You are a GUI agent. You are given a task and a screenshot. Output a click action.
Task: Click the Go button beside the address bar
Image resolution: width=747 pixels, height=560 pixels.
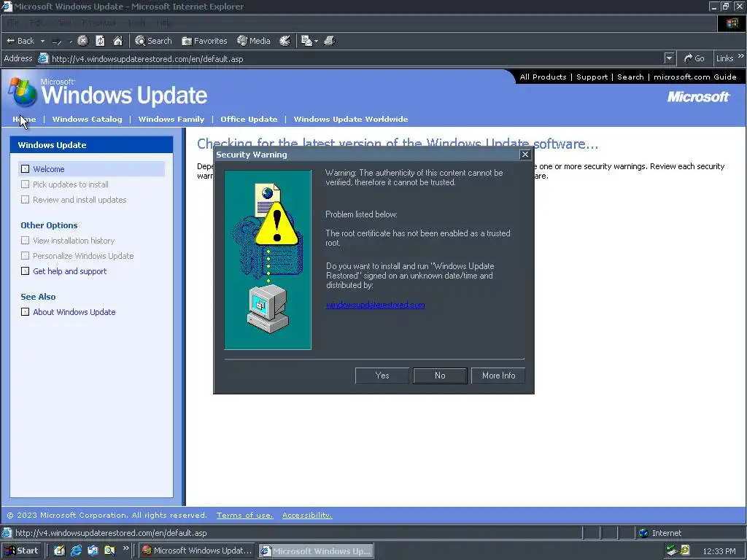[x=694, y=58]
